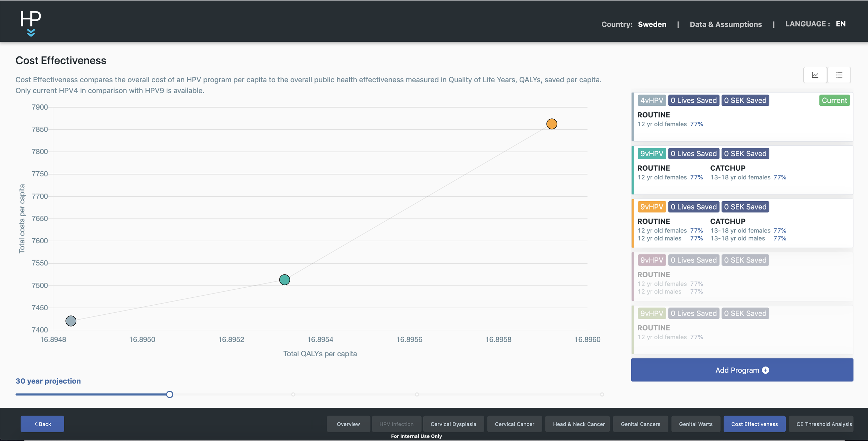Switch to CE Threshold Analysis tab
The image size is (868, 441).
[x=824, y=424]
